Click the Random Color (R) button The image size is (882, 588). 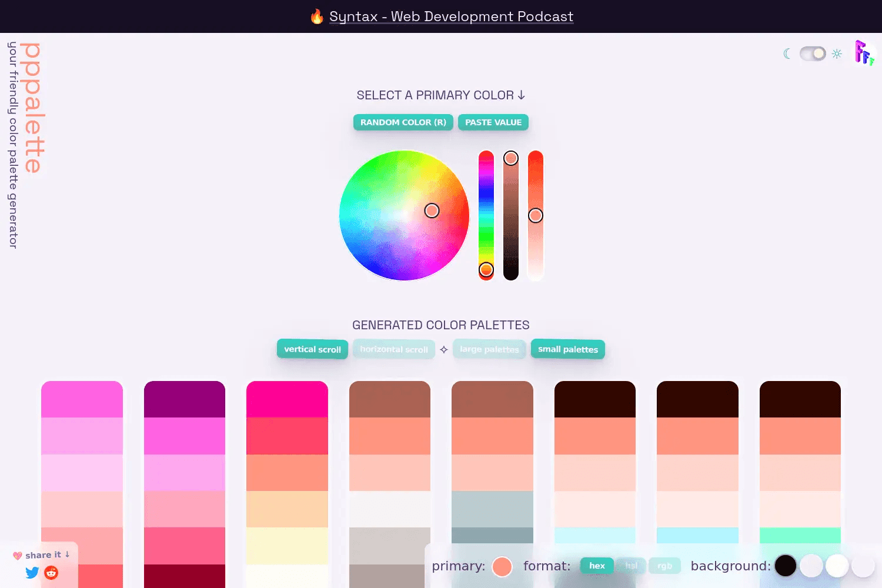pyautogui.click(x=403, y=122)
